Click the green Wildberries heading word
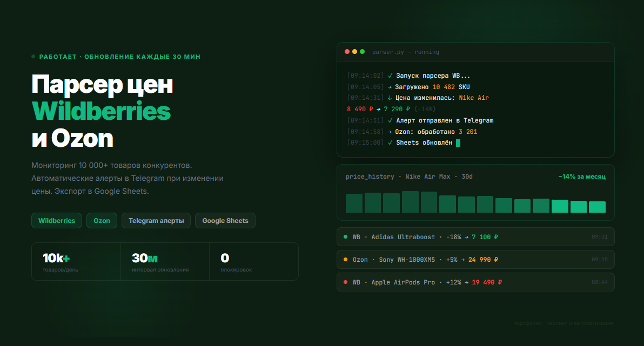Viewport: 644px width, 346px height. coord(101,111)
